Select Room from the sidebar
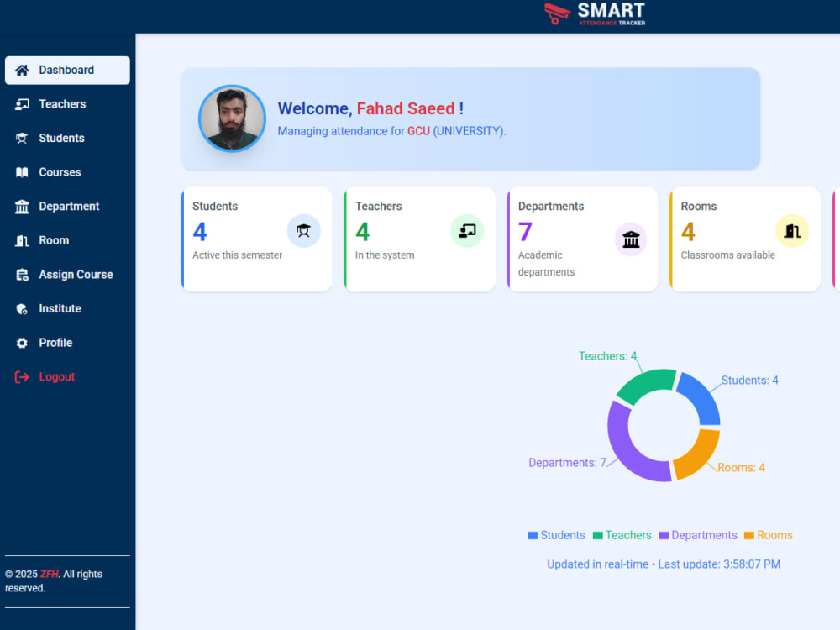 tap(67, 240)
